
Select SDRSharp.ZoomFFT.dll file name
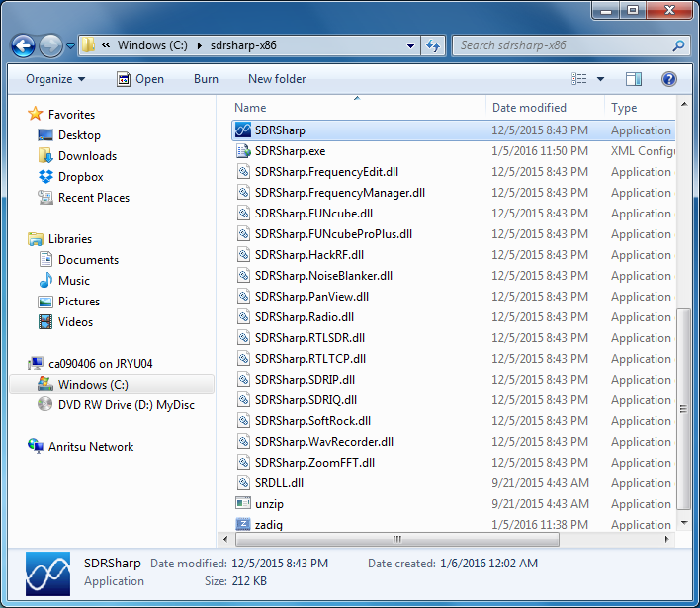click(x=314, y=462)
